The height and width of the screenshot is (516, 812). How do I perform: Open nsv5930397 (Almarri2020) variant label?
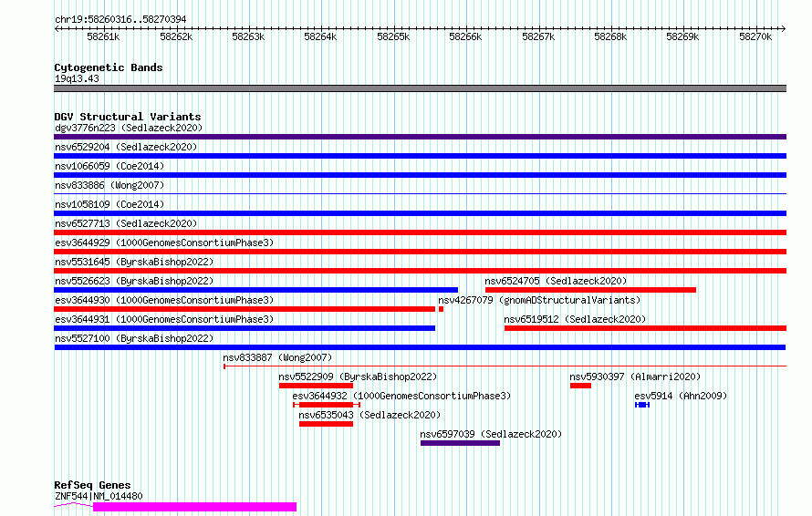(x=635, y=377)
